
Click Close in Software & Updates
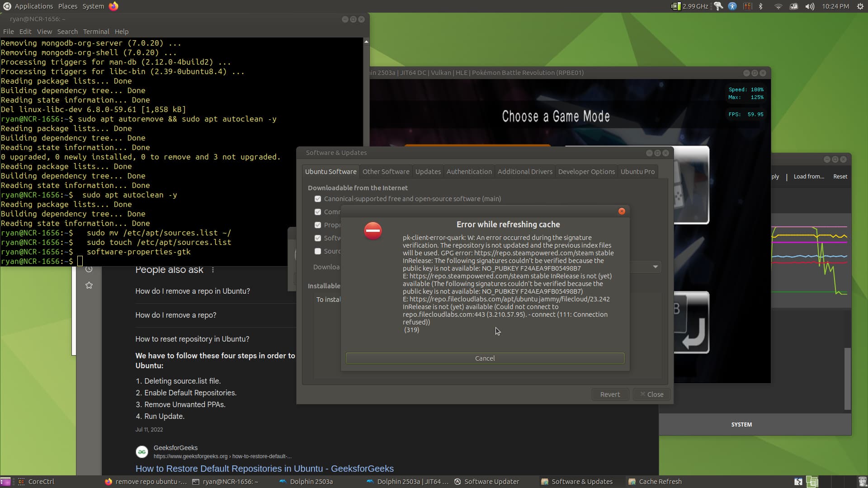[x=651, y=394]
